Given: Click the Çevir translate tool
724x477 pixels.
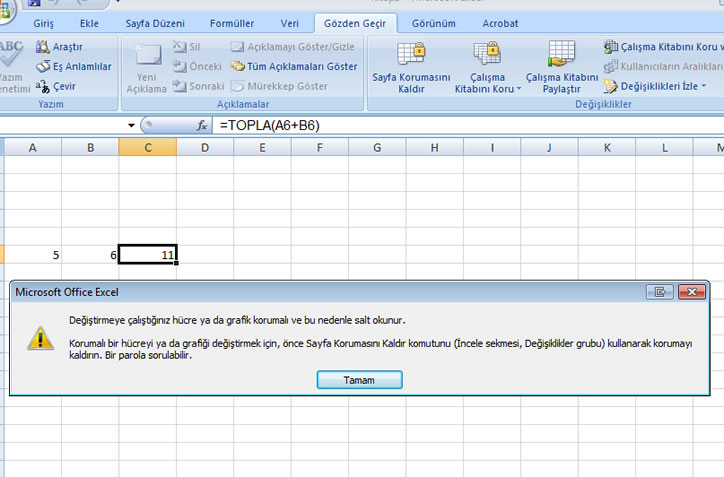Looking at the screenshot, I should [55, 86].
